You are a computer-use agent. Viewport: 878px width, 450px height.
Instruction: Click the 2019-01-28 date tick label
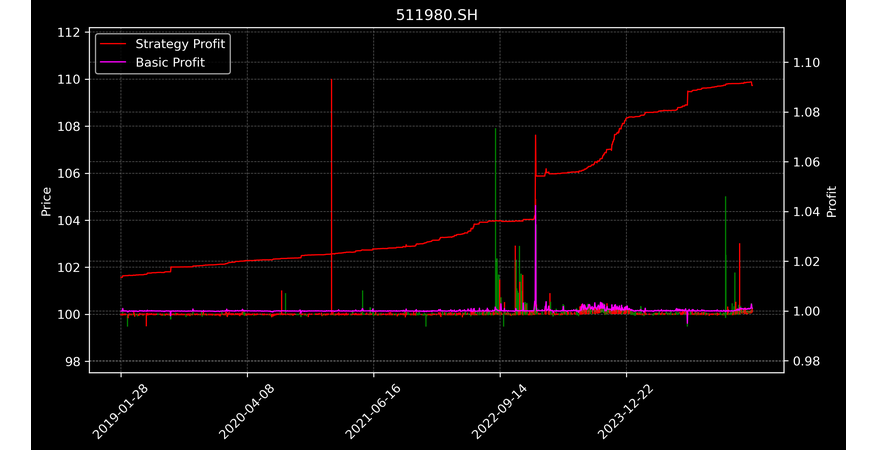tap(121, 411)
